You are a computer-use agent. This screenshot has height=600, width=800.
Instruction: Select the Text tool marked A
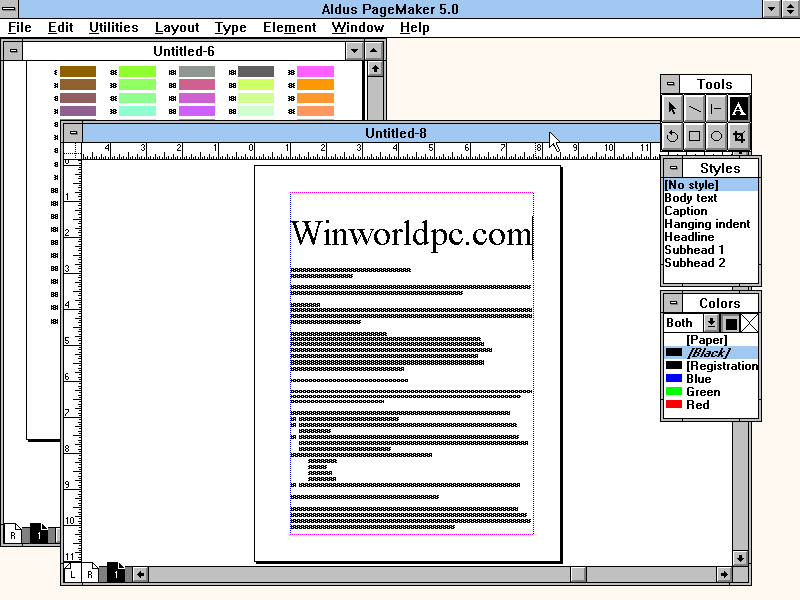click(x=738, y=108)
